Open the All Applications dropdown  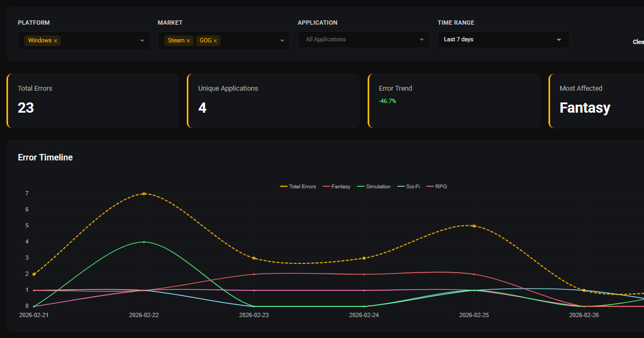tap(363, 40)
